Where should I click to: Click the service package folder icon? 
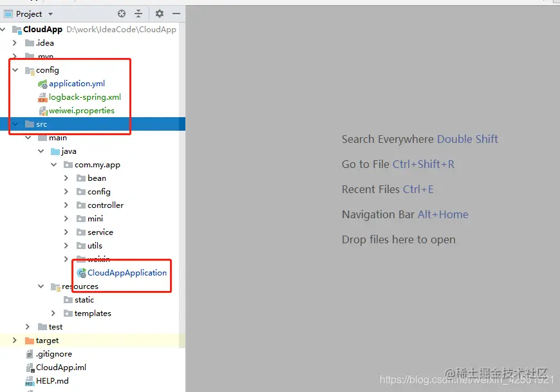tap(81, 232)
